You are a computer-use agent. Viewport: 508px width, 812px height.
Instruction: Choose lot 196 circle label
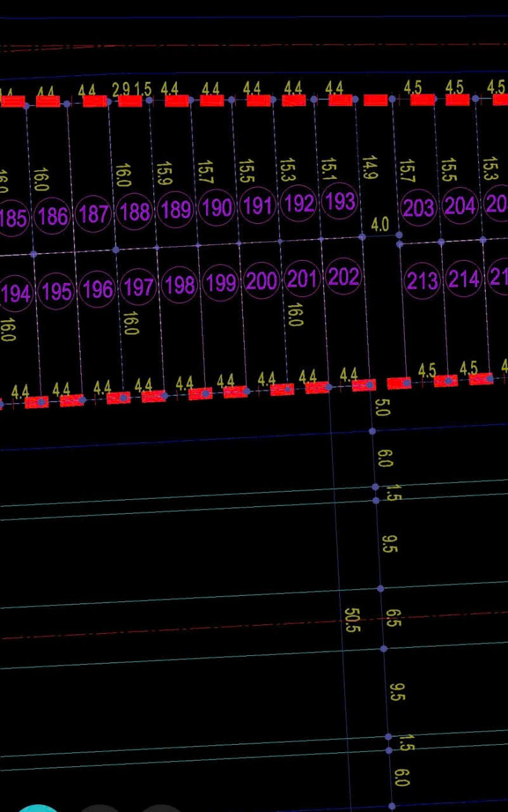tap(98, 289)
